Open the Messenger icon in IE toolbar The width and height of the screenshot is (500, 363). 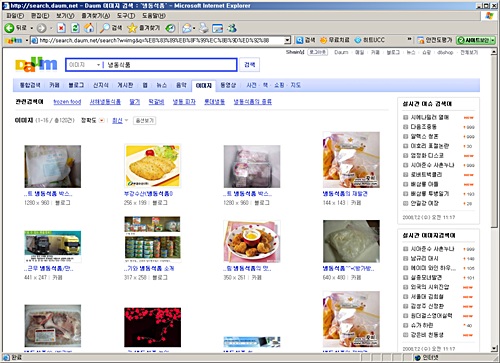pos(232,28)
